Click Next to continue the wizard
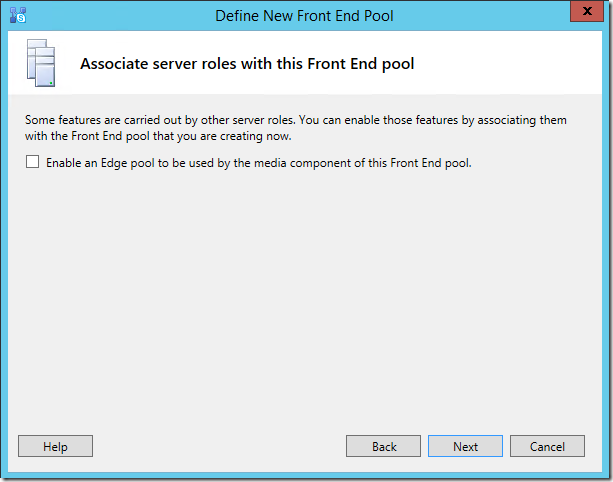 pyautogui.click(x=466, y=446)
